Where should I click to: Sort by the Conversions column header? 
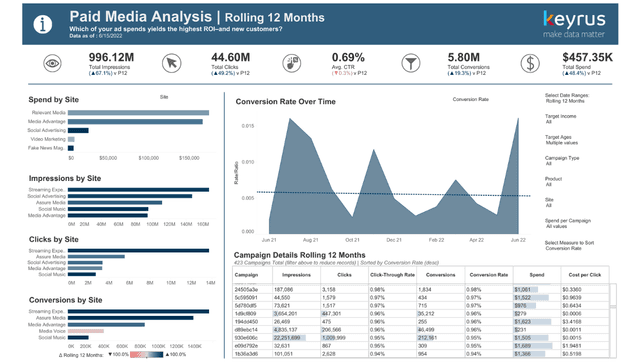coord(440,275)
